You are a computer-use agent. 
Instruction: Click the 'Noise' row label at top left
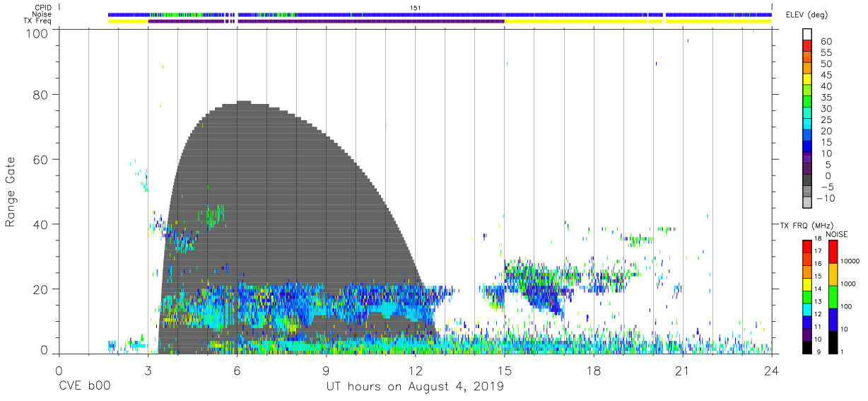[42, 14]
